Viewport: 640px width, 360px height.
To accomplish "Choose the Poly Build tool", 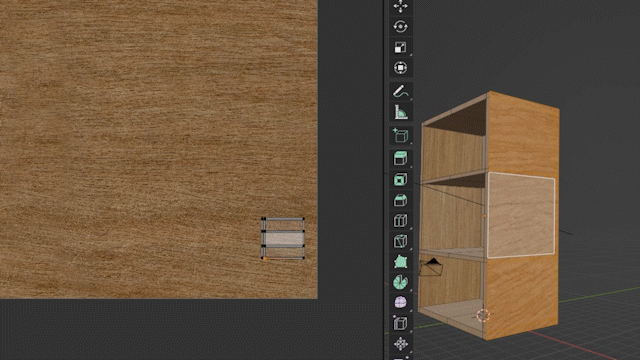I will pos(400,262).
